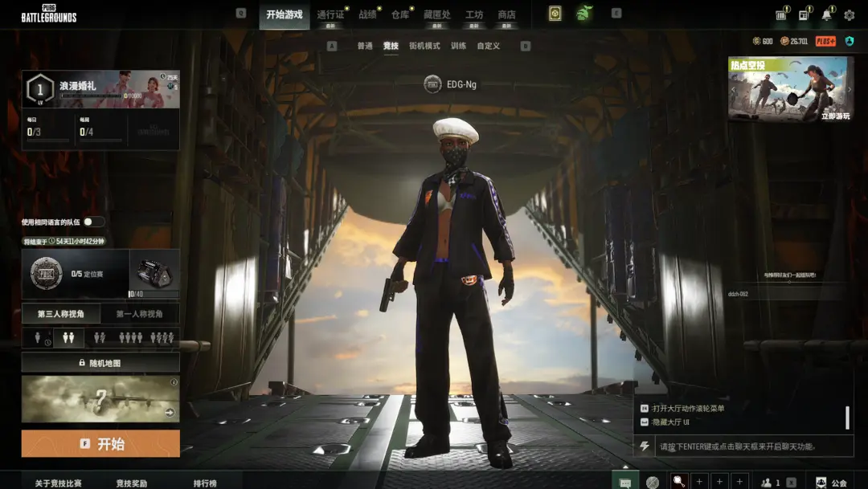Click 立即游玩 on hot drop banner

[835, 116]
